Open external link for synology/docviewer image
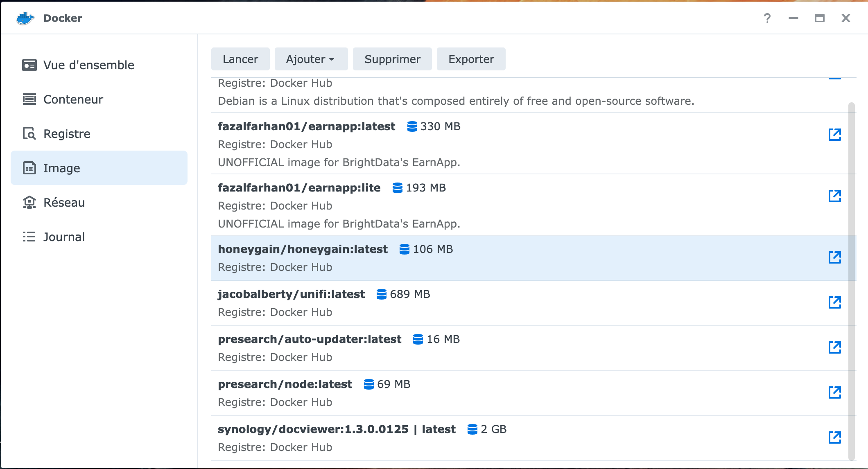868x469 pixels. tap(834, 437)
